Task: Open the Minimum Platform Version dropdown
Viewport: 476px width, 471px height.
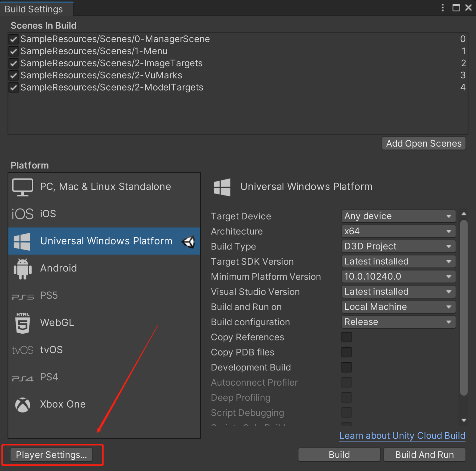Action: coord(399,276)
